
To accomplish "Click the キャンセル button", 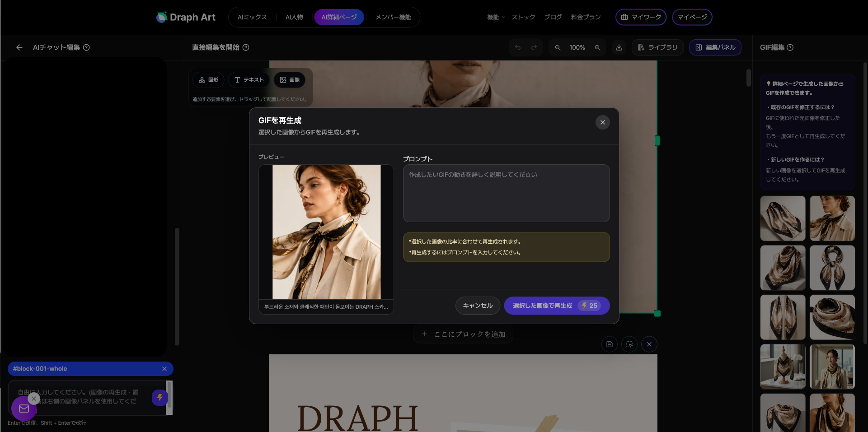I will (478, 306).
